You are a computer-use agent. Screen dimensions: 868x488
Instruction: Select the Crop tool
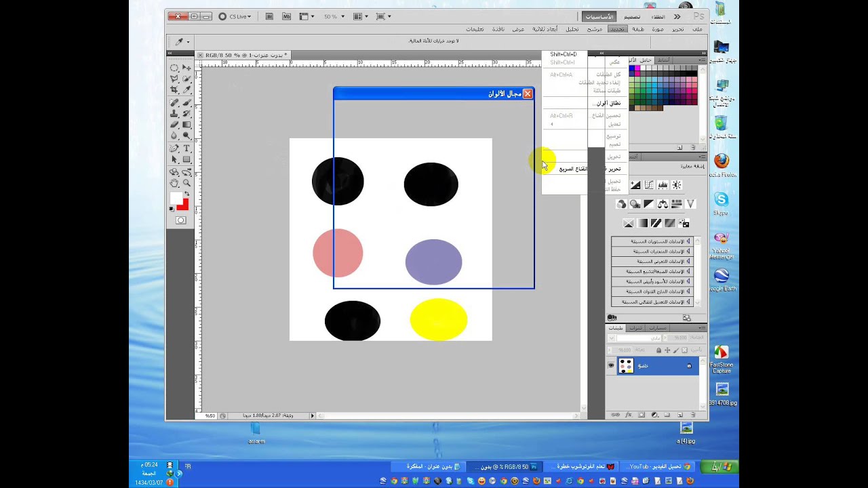click(174, 89)
